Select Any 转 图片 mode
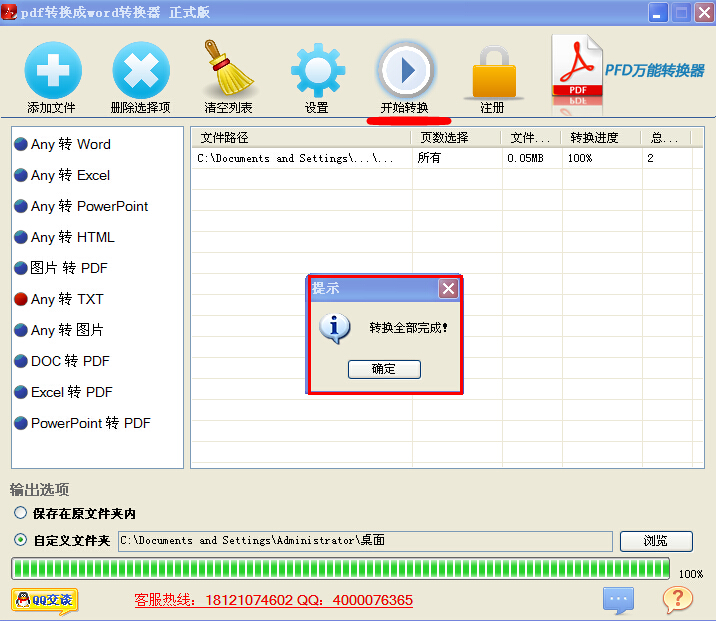Screen dimensions: 716x621 (x=59, y=330)
